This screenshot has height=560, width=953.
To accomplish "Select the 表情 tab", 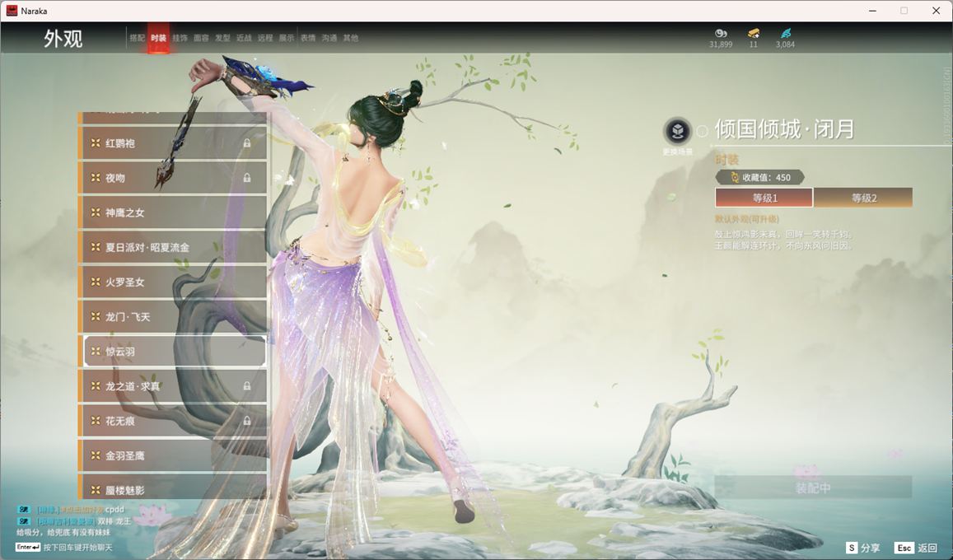I will 308,38.
